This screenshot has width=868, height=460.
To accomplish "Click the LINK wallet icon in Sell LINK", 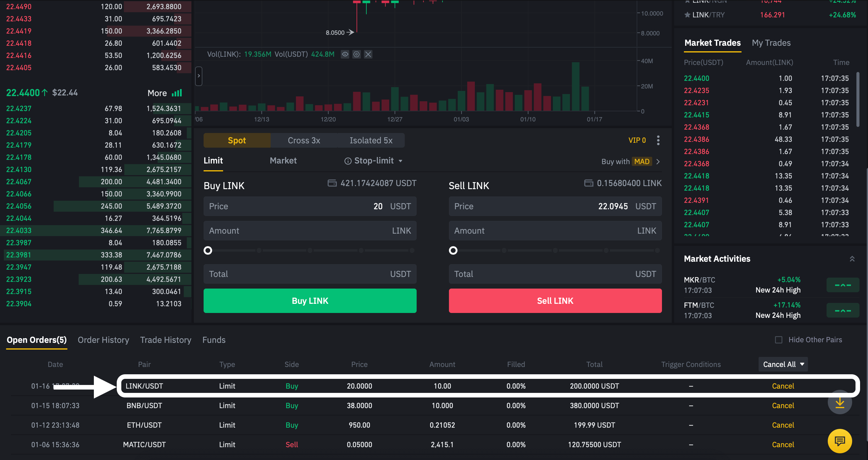I will (x=589, y=183).
